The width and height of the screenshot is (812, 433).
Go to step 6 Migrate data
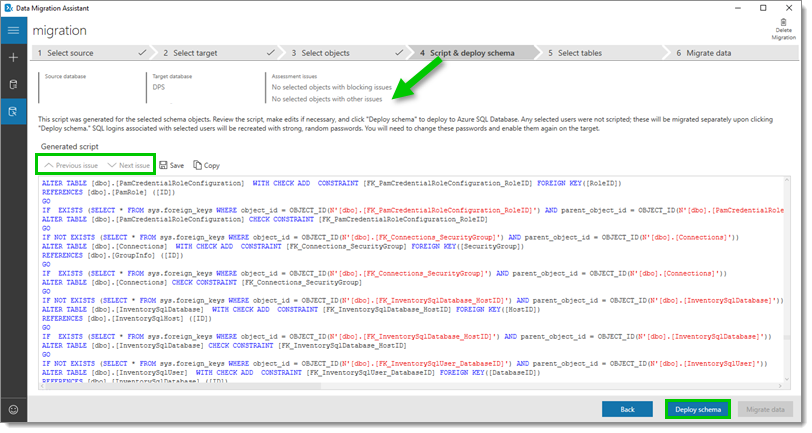tap(708, 52)
